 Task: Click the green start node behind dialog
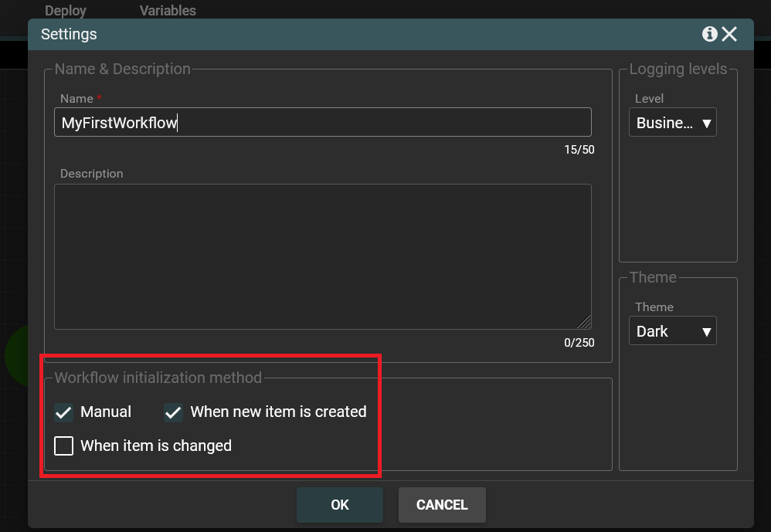[x=15, y=355]
